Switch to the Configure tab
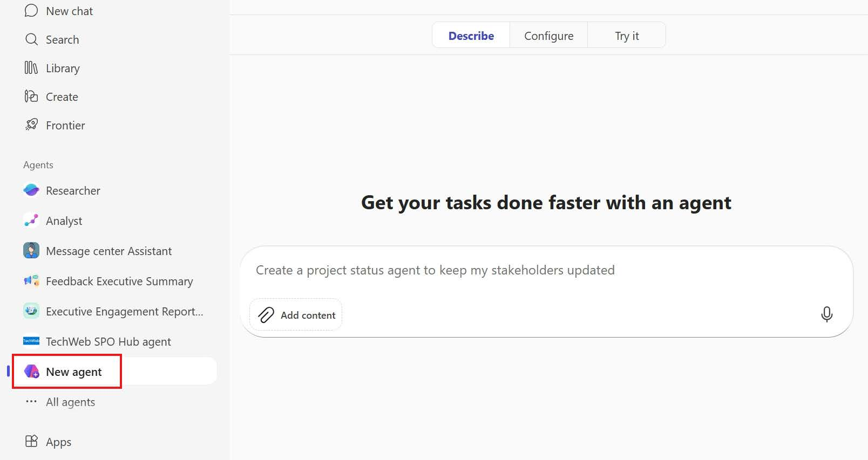 549,36
